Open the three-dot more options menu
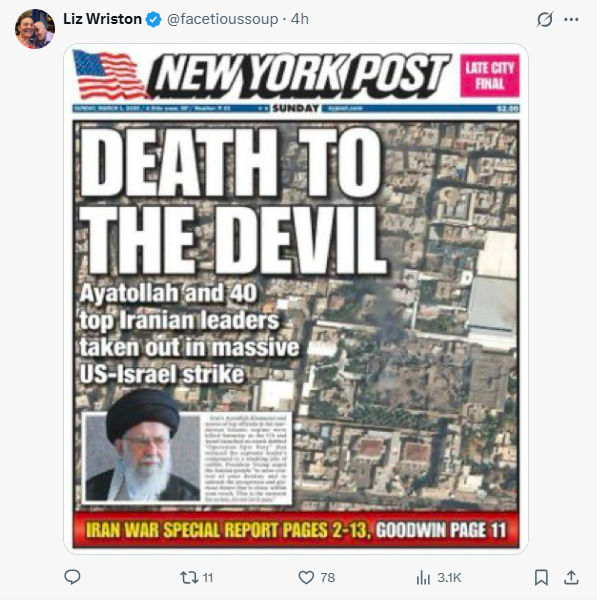The image size is (597, 600). click(571, 19)
